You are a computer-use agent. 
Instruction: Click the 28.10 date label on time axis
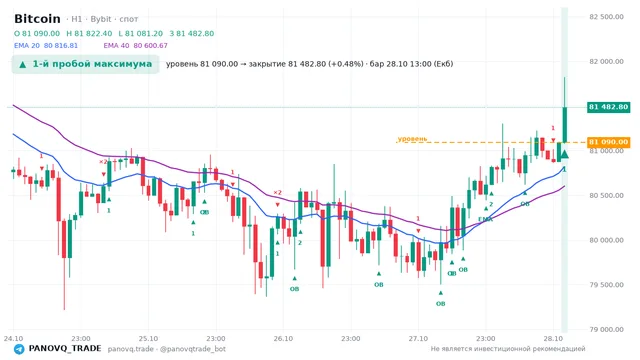pos(553,338)
